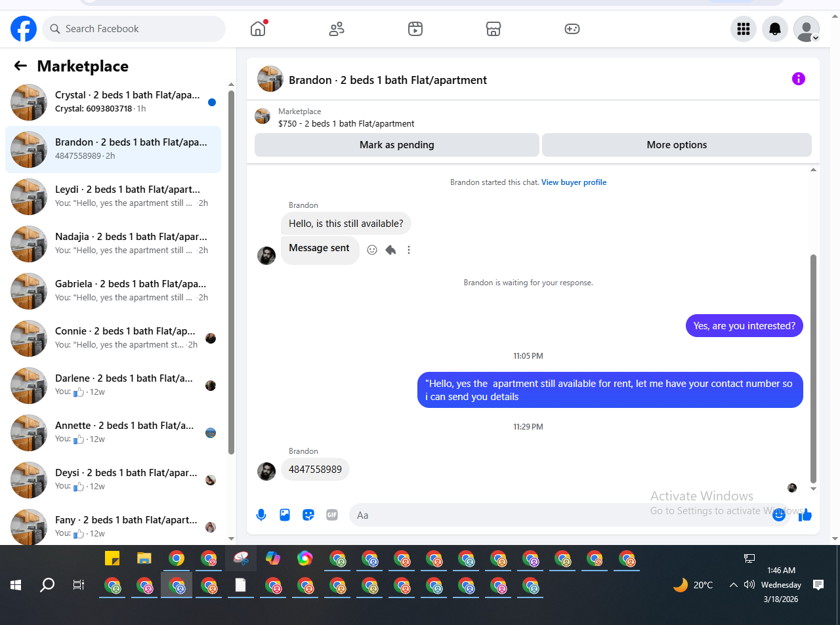
Task: Open the blank document icon on taskbar
Action: 241,585
